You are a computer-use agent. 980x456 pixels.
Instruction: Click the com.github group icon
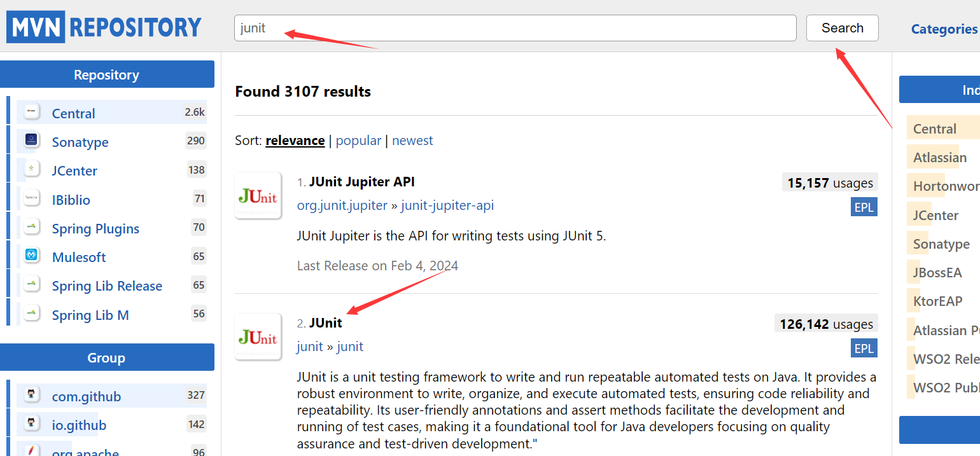pyautogui.click(x=31, y=395)
